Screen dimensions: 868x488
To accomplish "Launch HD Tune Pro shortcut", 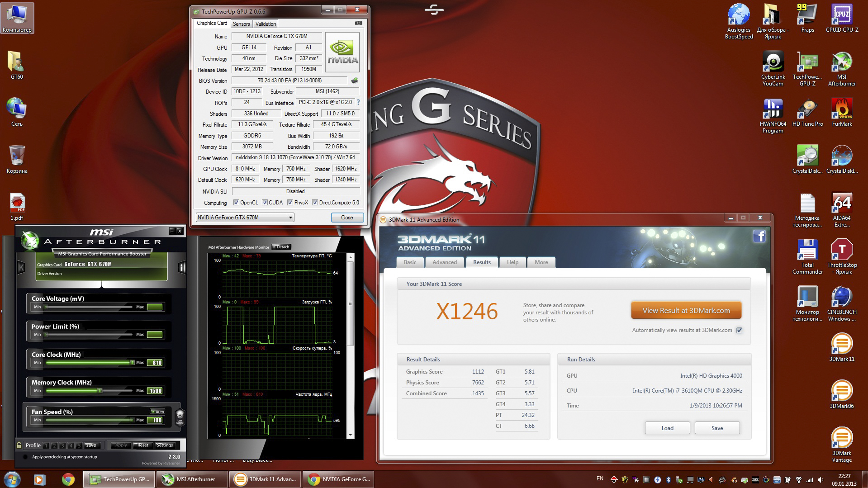I will pos(807,112).
